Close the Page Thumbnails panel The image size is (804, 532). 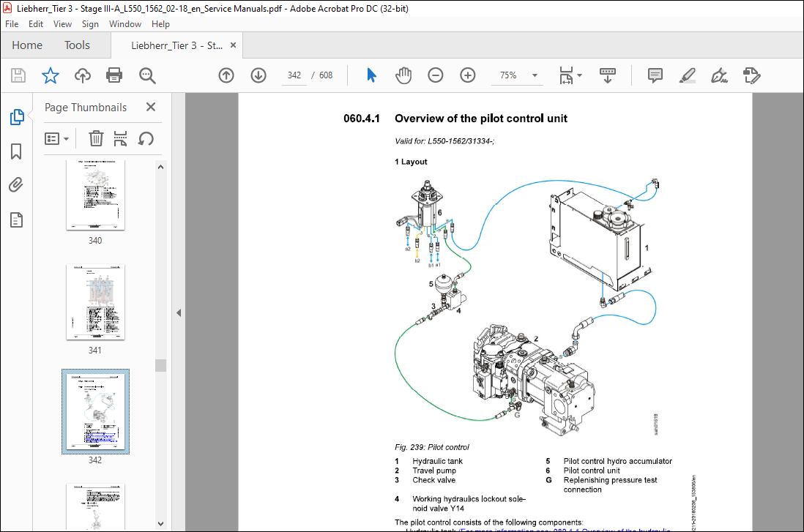[x=151, y=107]
